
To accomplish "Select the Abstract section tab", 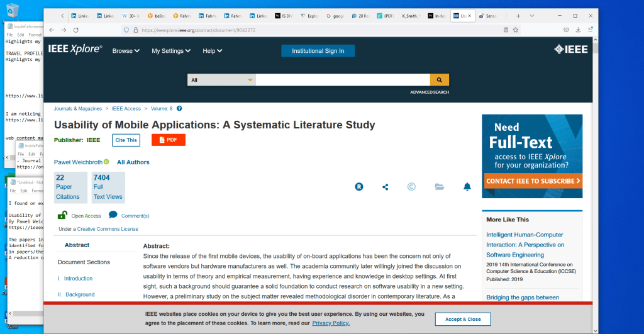I will [x=77, y=245].
